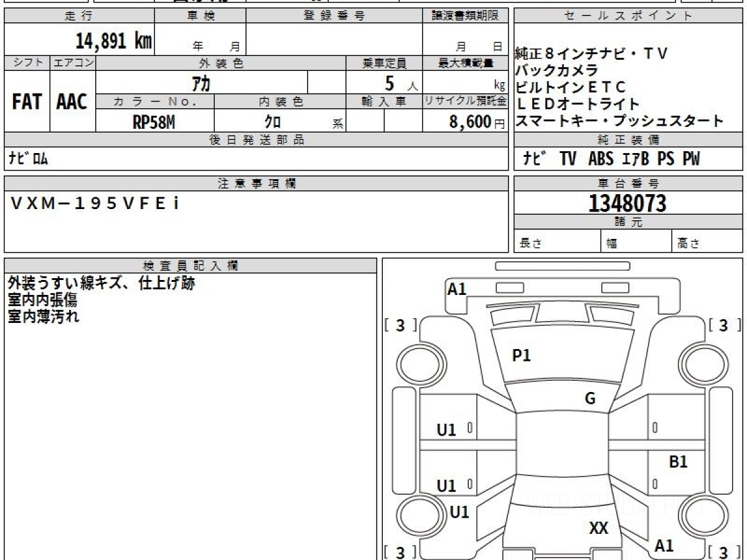This screenshot has width=747, height=560.
Task: Click inspector note 室内内張傷
Action: coord(42,300)
